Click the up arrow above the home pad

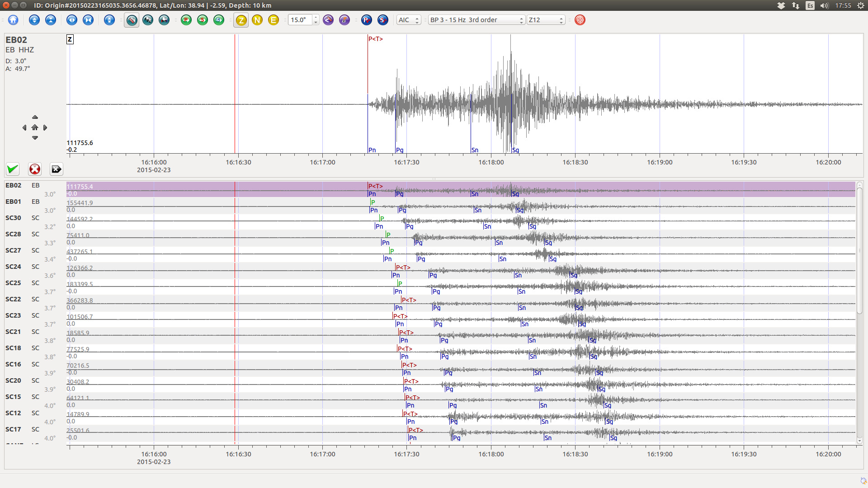(35, 117)
